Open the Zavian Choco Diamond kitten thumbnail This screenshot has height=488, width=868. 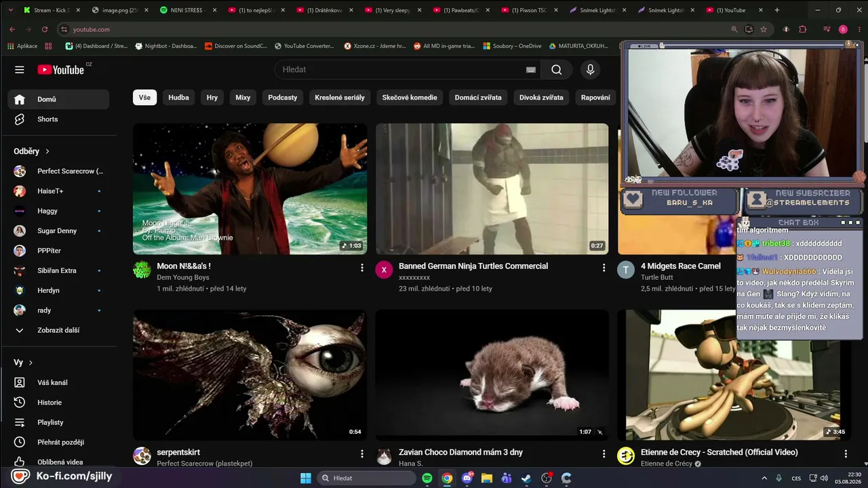click(x=492, y=375)
